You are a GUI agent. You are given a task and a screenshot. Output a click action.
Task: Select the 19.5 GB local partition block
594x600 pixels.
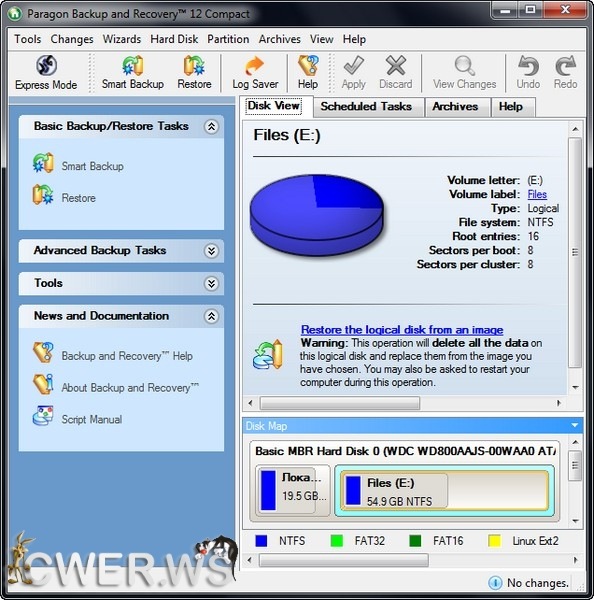(x=293, y=491)
